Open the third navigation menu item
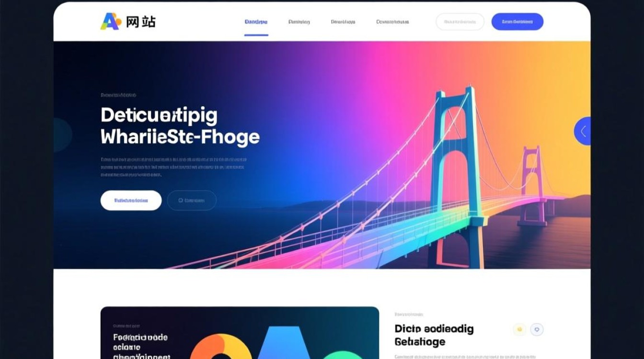 tap(343, 22)
